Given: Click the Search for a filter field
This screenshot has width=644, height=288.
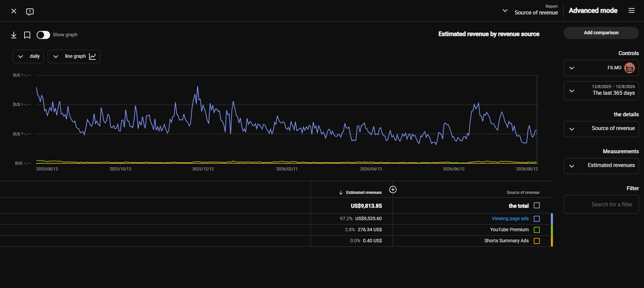Looking at the screenshot, I should pos(601,204).
